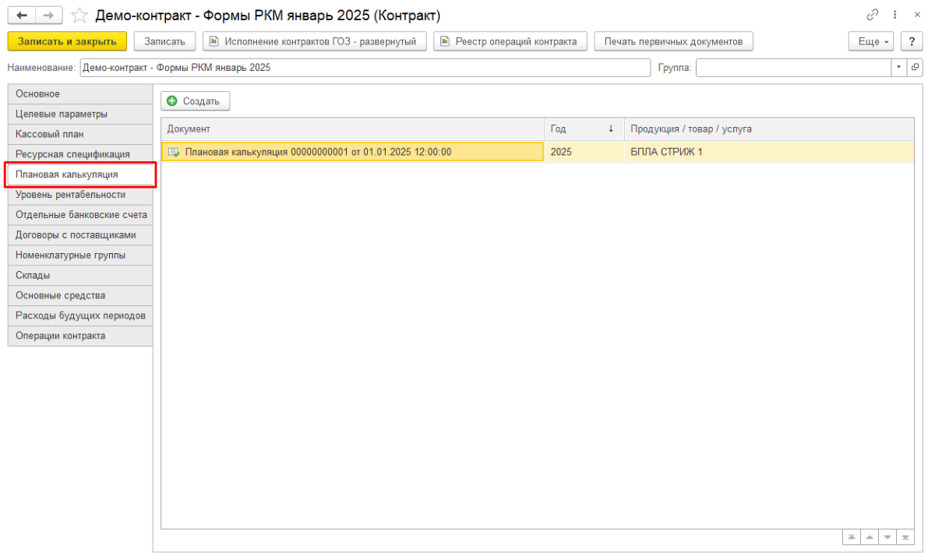The image size is (935, 560).
Task: Select the Плановая калькуляция 00000000001 row
Action: click(352, 152)
